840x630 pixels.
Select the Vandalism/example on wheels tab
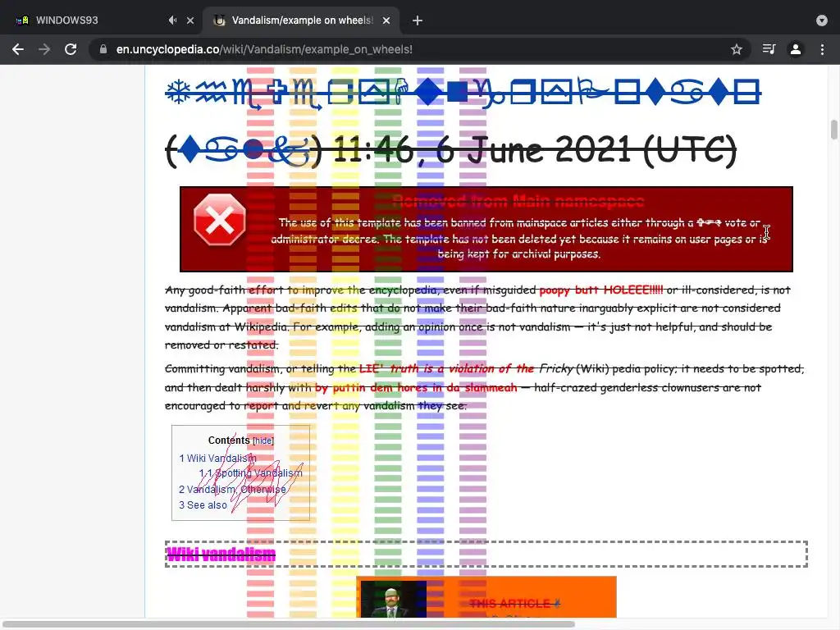pyautogui.click(x=301, y=21)
